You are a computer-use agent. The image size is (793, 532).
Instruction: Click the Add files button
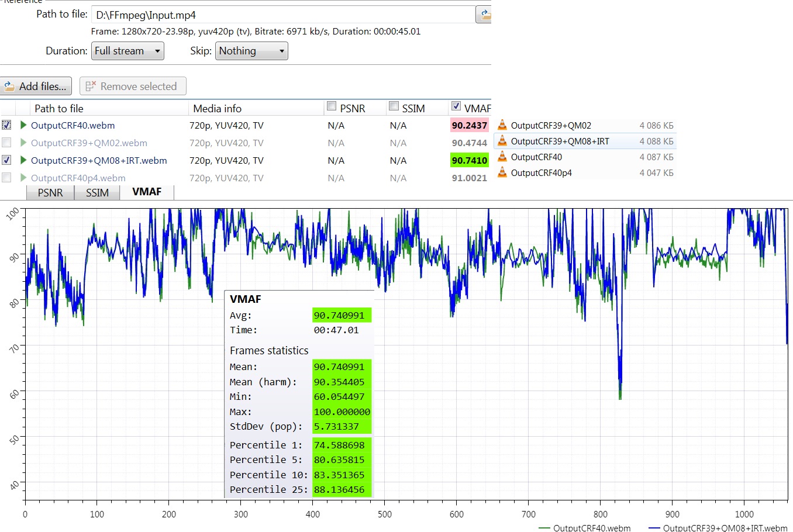click(36, 87)
